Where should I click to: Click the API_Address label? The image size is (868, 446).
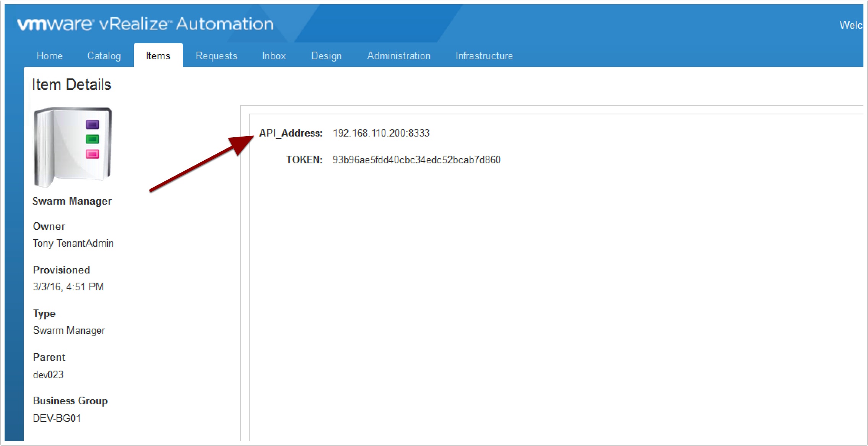[x=291, y=133]
